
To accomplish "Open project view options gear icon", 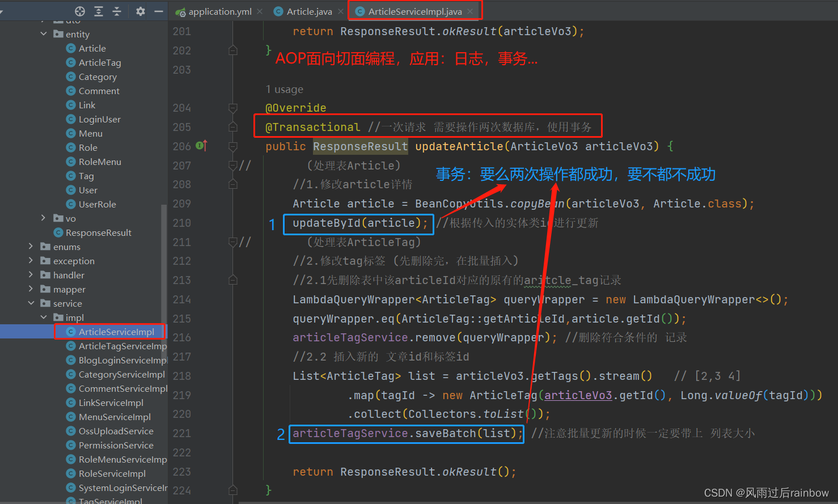I will click(141, 11).
